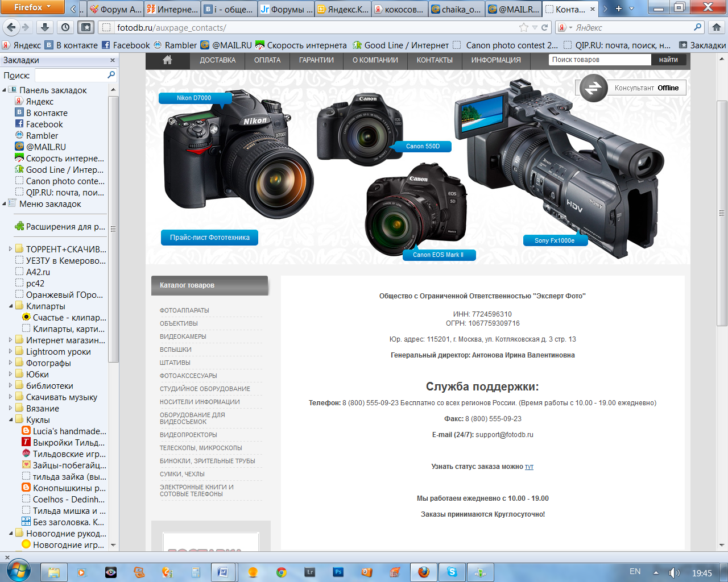Expand the Lightroom уроки folder

click(10, 351)
